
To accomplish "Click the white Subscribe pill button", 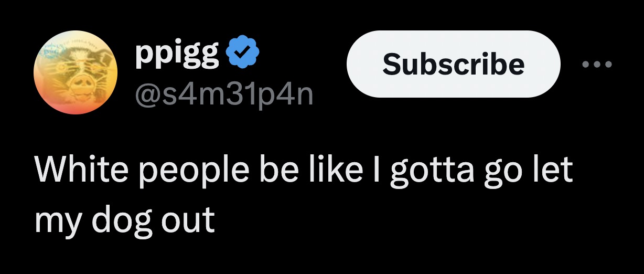I will coord(453,64).
